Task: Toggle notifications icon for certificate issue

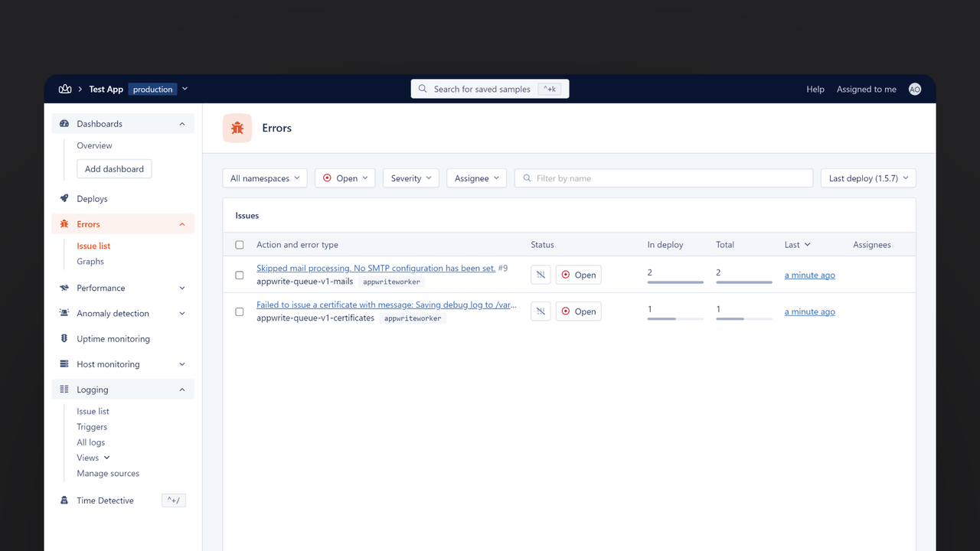Action: [541, 311]
